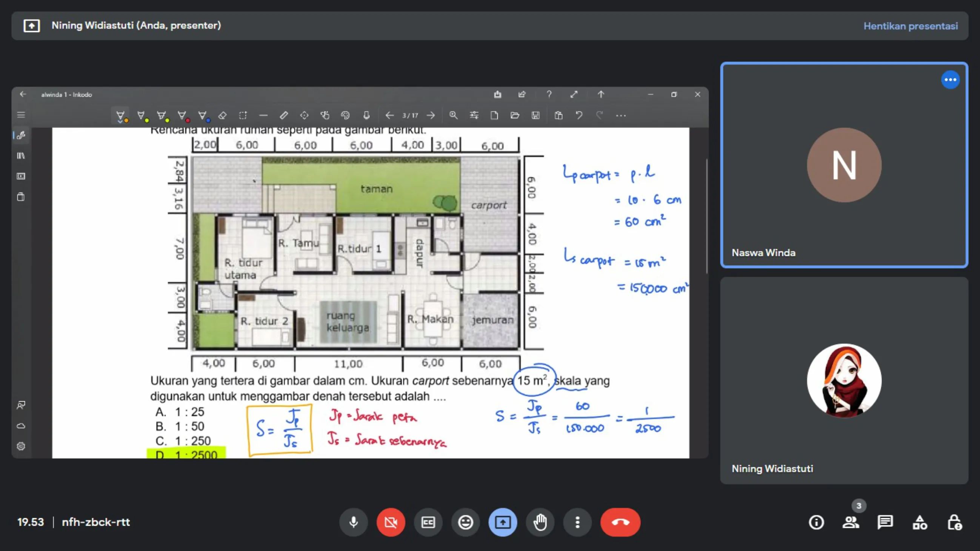Open Naswa Winda tile options menu

click(950, 80)
